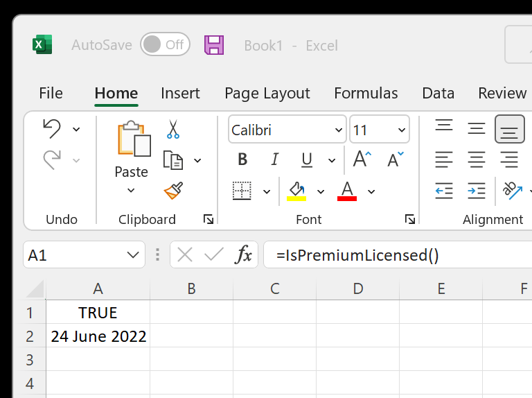532x398 pixels.
Task: Expand the font name dropdown arrow
Action: (x=339, y=130)
